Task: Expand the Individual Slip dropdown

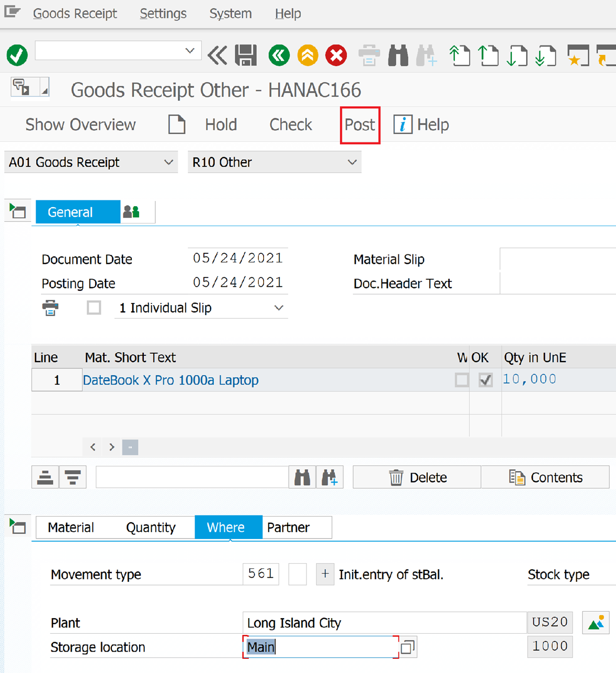Action: click(x=279, y=308)
